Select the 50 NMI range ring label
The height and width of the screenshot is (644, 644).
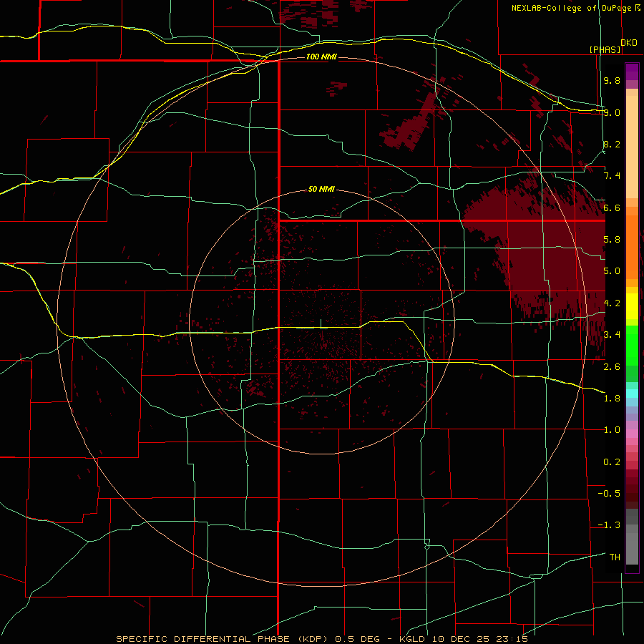(x=321, y=189)
